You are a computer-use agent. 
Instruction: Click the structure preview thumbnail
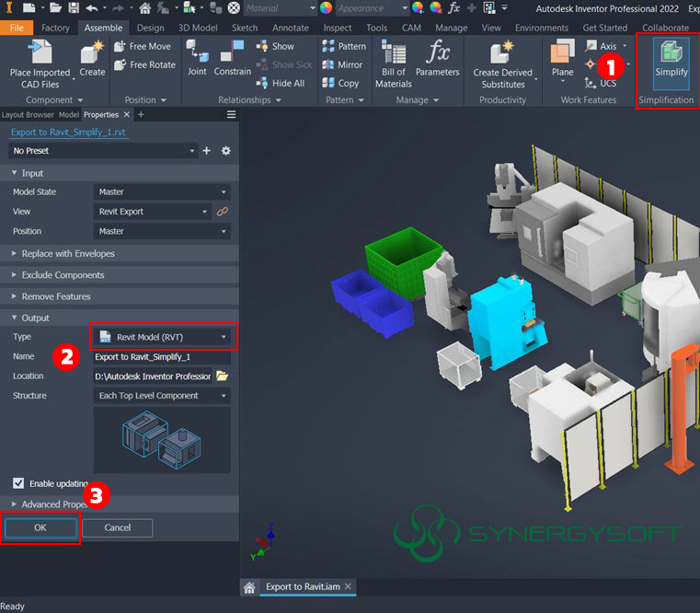(x=162, y=440)
